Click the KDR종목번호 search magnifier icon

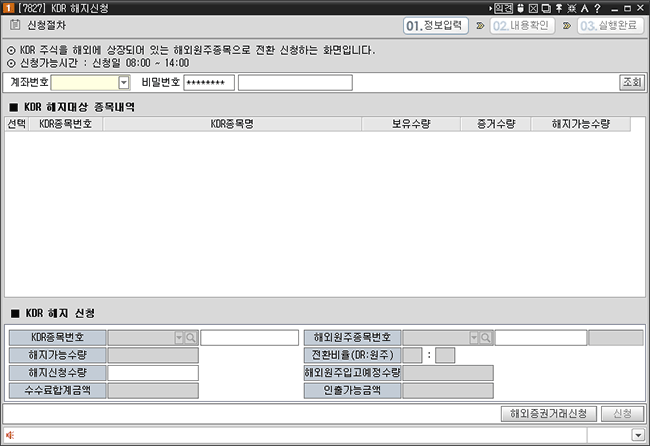pyautogui.click(x=191, y=338)
